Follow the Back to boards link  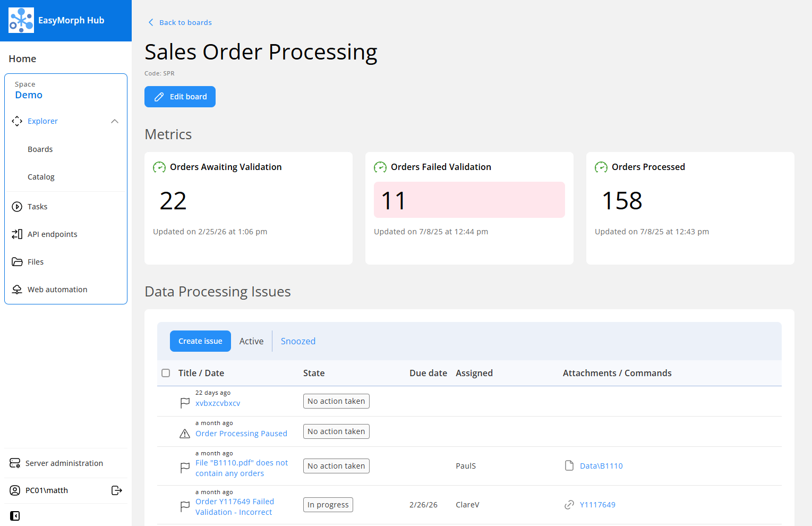[180, 22]
